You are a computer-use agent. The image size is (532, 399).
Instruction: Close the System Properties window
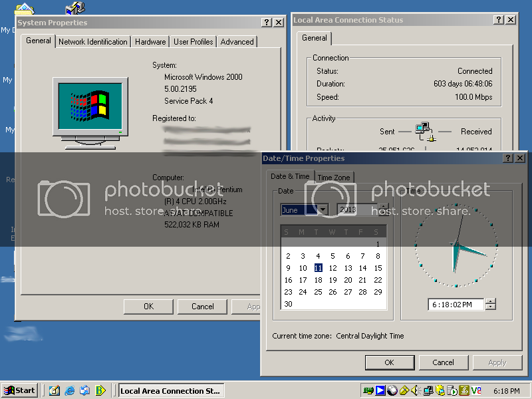[x=279, y=23]
